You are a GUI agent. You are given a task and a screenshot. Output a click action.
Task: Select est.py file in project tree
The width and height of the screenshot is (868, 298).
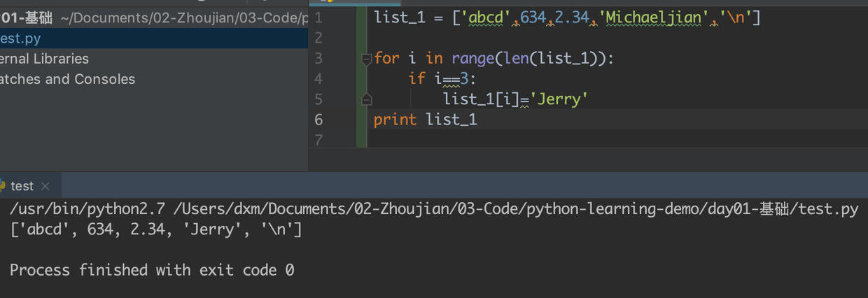coord(154,38)
